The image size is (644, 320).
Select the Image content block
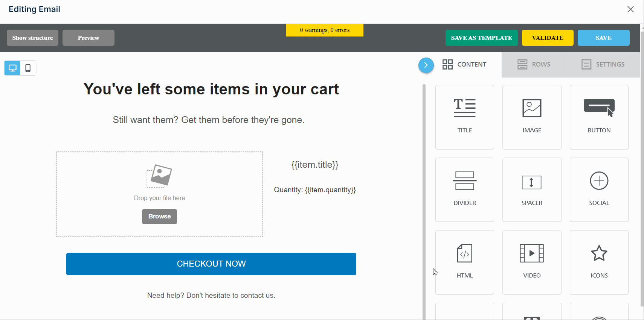pyautogui.click(x=531, y=117)
